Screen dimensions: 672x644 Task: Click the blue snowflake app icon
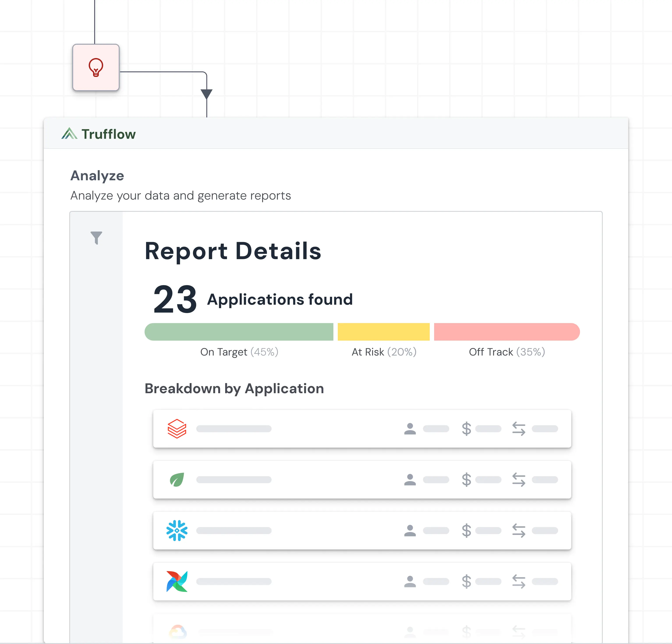(x=177, y=530)
